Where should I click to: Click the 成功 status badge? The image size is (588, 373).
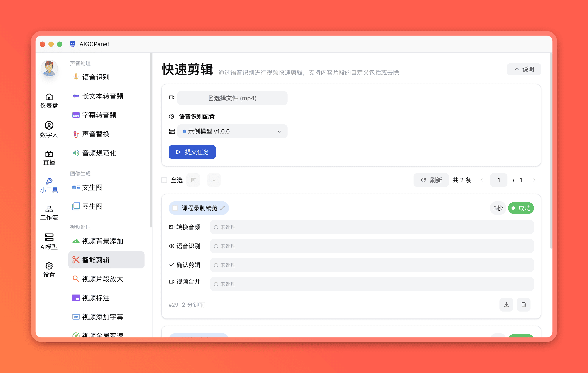pyautogui.click(x=521, y=208)
